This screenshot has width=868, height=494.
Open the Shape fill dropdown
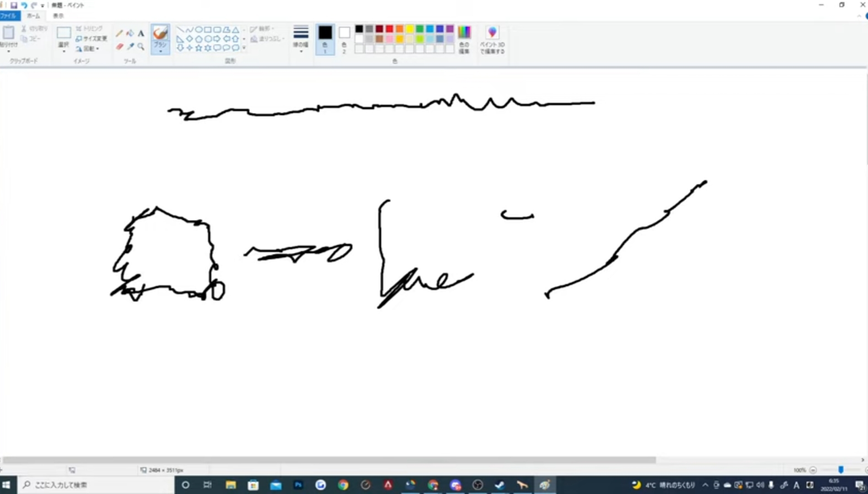pyautogui.click(x=267, y=39)
